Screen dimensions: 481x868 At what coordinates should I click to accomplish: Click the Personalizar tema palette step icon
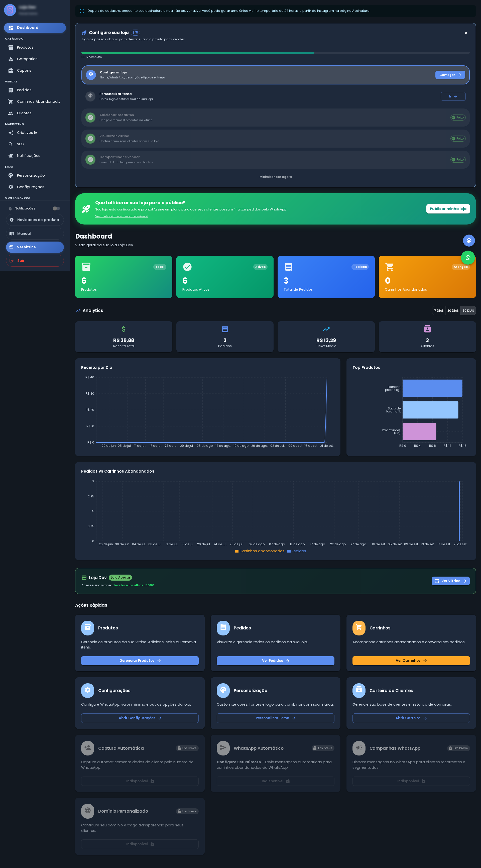pos(90,96)
